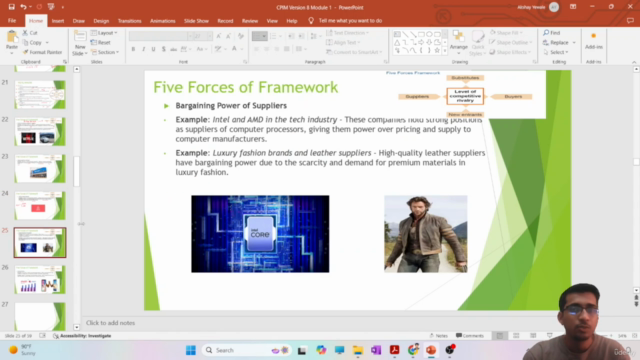Open the Windows Start menu
This screenshot has width=640, height=360.
[191, 350]
